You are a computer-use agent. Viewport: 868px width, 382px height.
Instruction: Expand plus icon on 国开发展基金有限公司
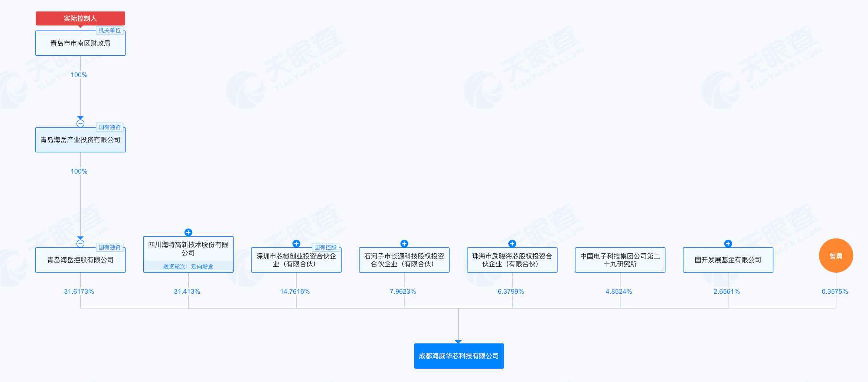coord(728,244)
